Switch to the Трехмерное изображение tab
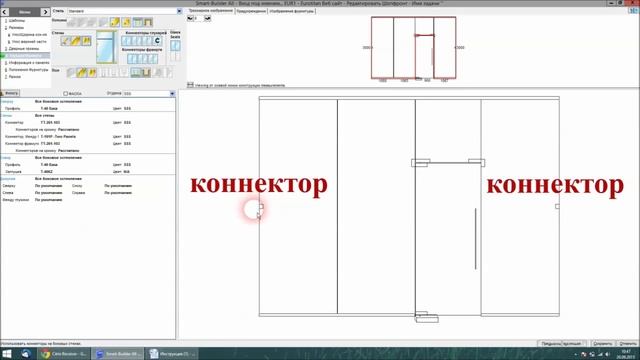The width and height of the screenshot is (640, 360). [211, 11]
